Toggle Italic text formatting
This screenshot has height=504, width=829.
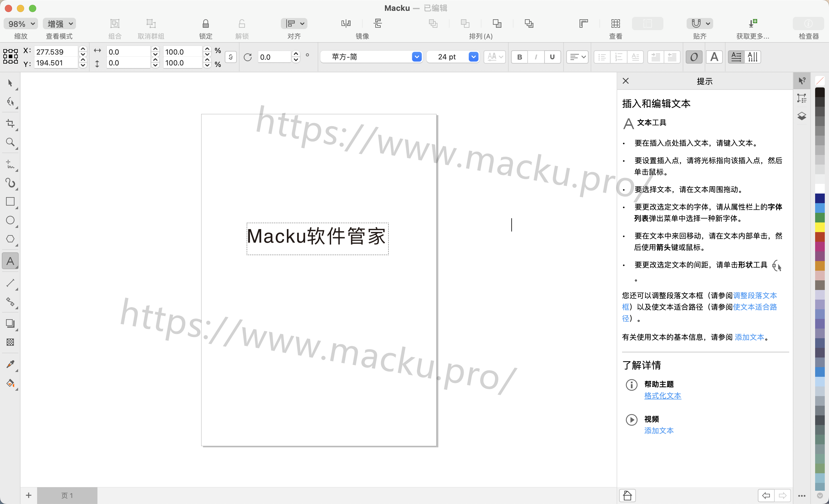click(x=535, y=57)
